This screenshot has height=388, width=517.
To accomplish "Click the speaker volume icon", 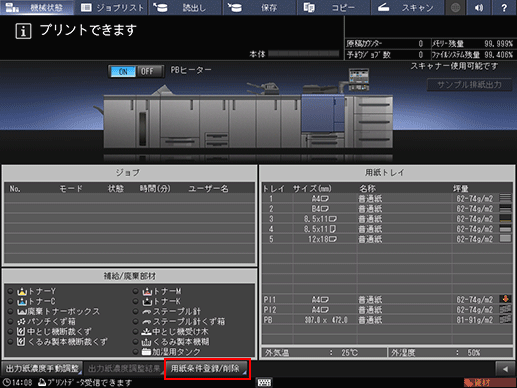I will (479, 7).
